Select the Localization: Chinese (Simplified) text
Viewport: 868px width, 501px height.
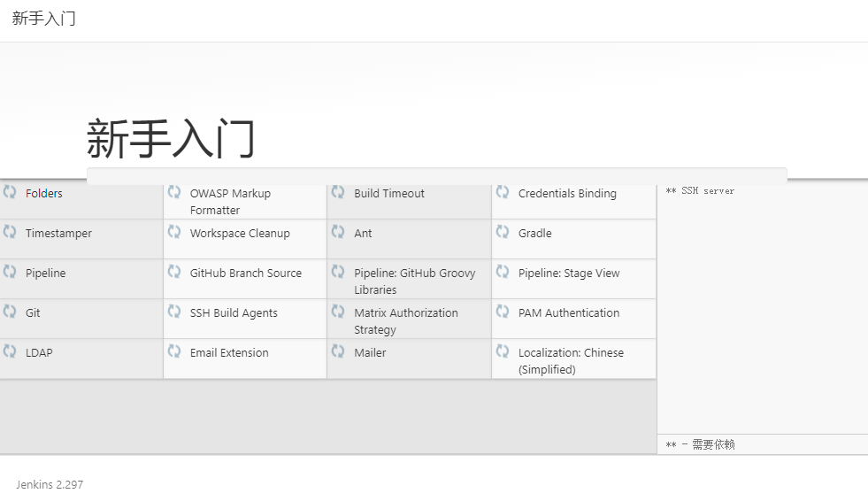point(571,361)
